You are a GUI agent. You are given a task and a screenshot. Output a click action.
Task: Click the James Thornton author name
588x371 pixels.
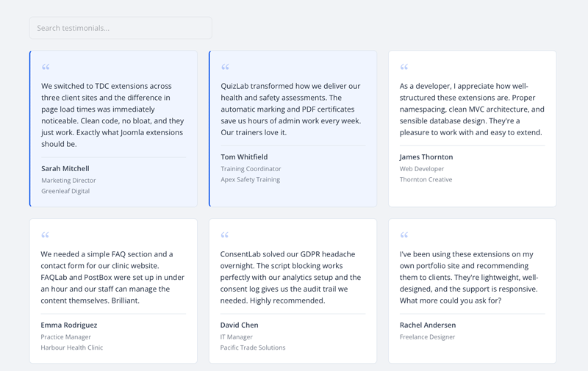tap(426, 156)
